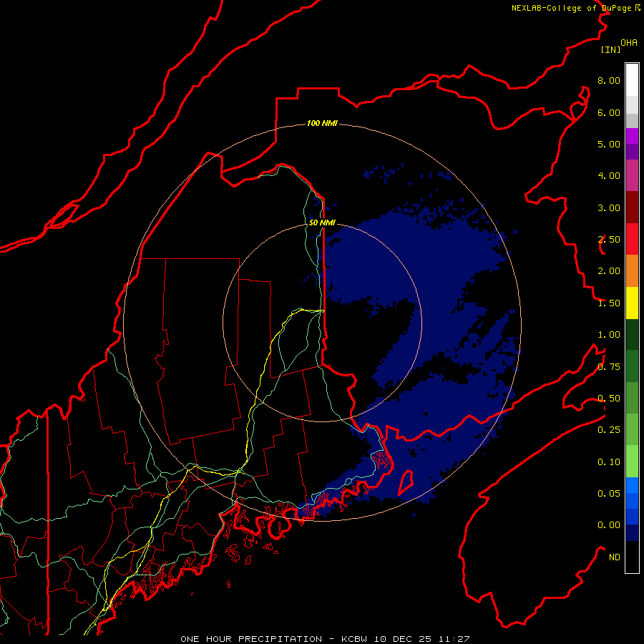Select the 2.00 legend value

coord(609,271)
